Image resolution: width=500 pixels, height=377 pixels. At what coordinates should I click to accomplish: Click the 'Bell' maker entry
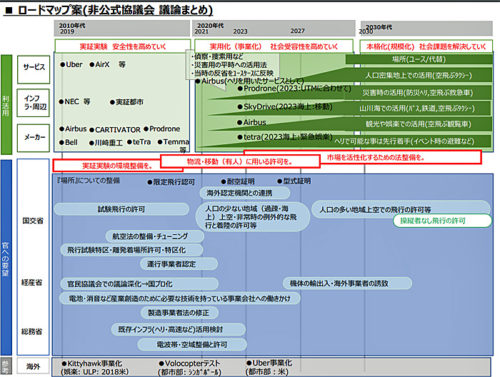[x=68, y=142]
